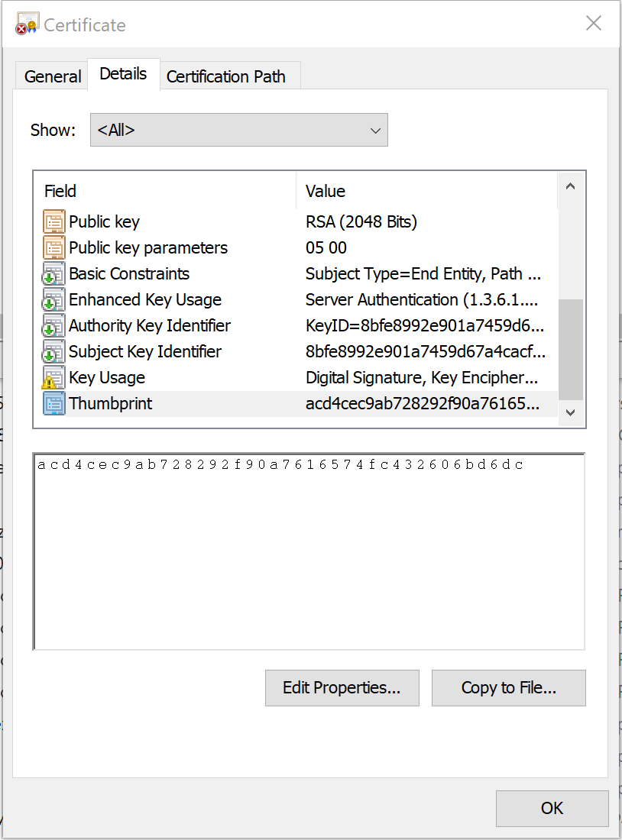
Task: Switch to the General tab
Action: (51, 76)
